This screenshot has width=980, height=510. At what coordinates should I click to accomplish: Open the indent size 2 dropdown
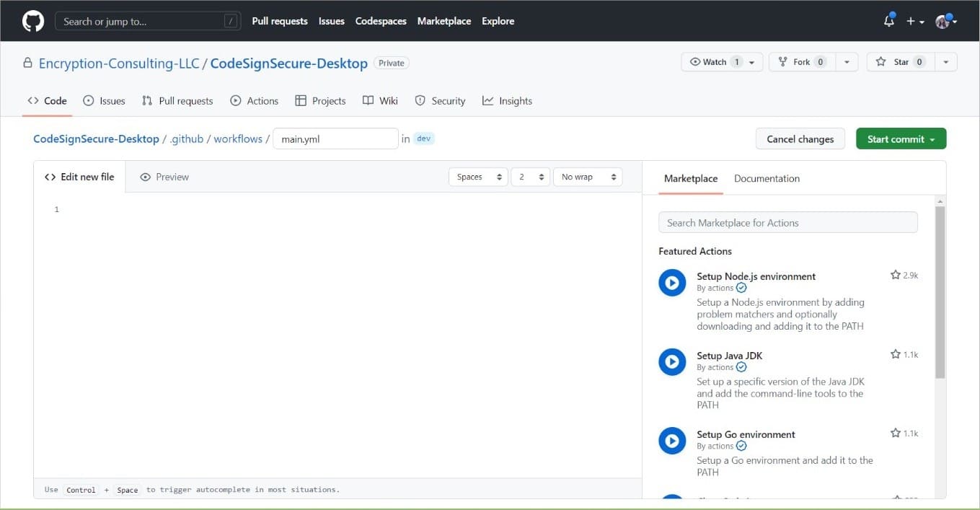(x=530, y=177)
